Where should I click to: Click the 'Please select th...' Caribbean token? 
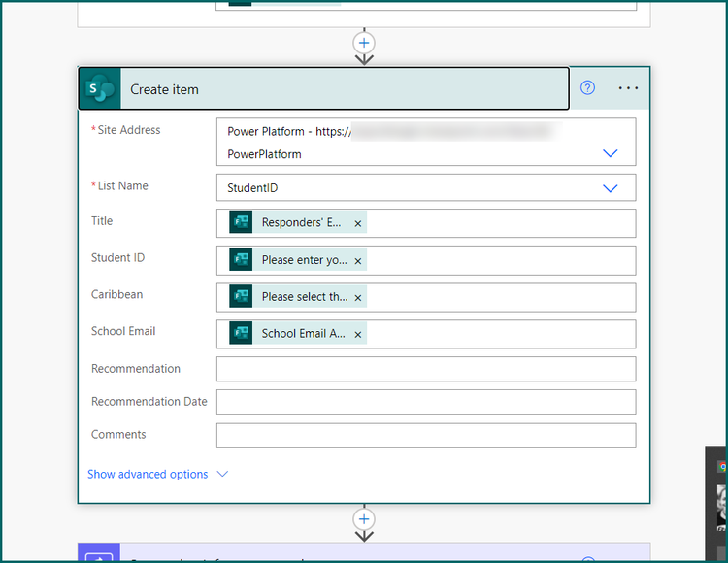298,297
